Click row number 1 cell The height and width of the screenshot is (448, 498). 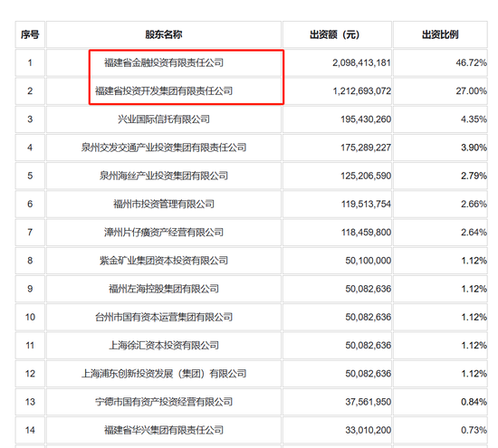point(30,62)
